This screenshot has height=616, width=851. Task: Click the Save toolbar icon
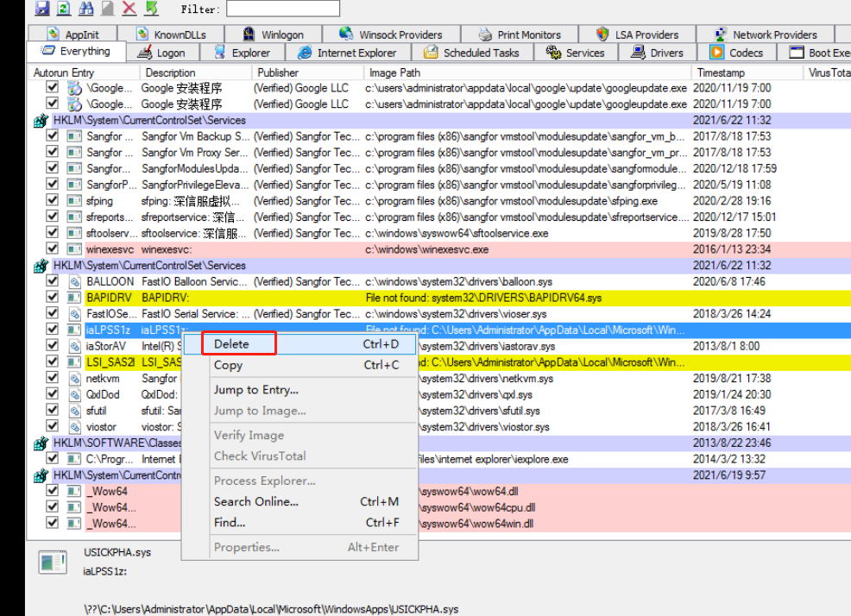[x=41, y=9]
